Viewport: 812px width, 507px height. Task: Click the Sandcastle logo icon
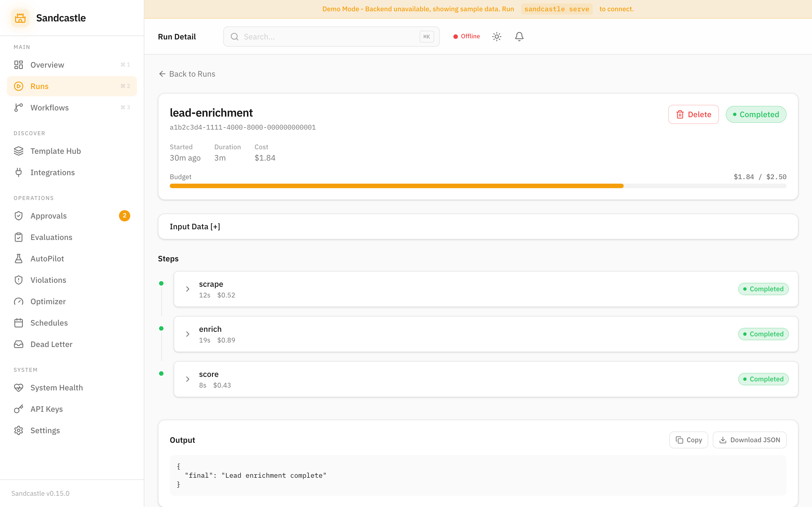(x=20, y=18)
